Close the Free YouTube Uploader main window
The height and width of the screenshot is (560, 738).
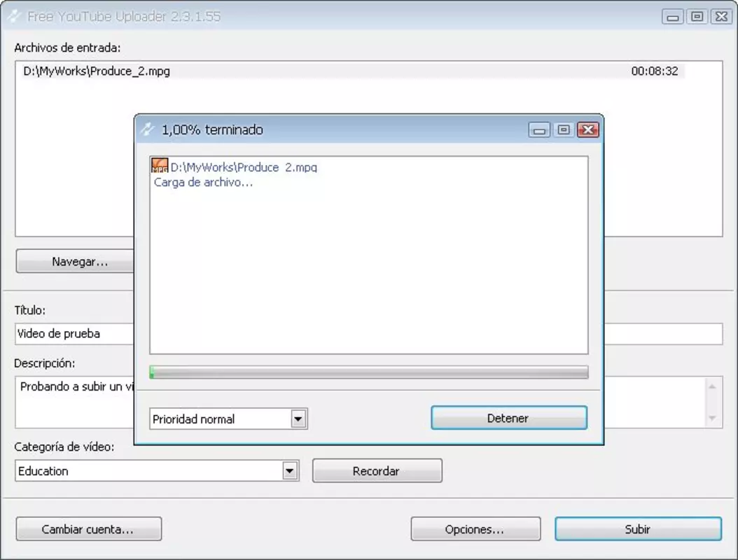point(721,17)
